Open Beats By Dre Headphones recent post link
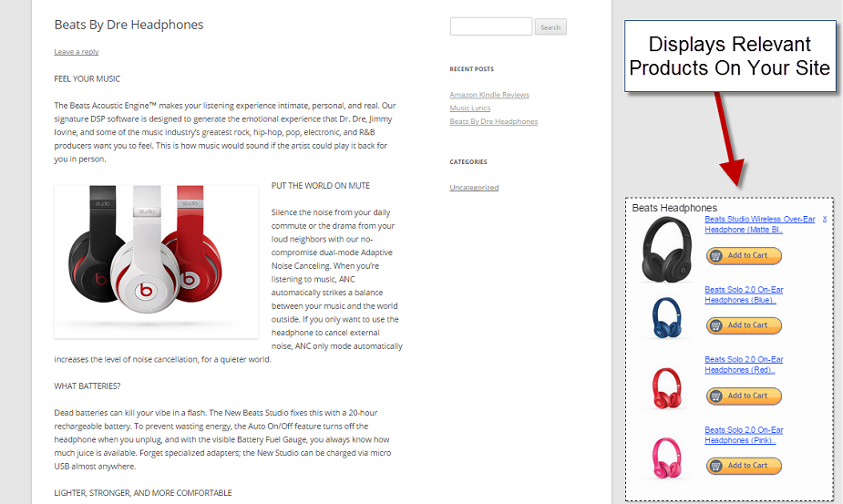Viewport: 843px width, 504px height. 494,121
